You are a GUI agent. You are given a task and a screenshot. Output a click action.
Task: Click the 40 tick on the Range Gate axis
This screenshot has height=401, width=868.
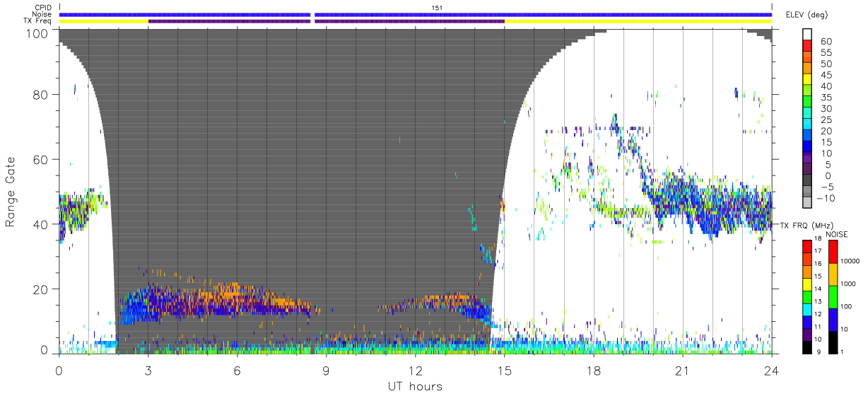40,223
